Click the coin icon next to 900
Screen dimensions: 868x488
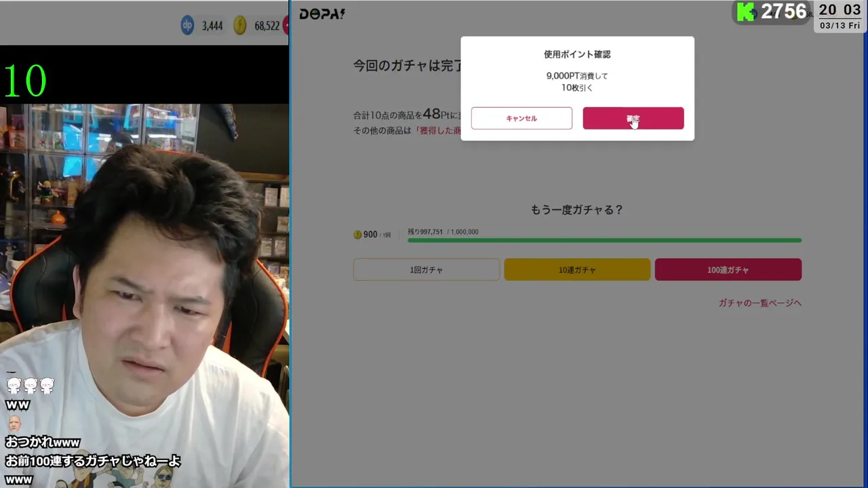[357, 235]
